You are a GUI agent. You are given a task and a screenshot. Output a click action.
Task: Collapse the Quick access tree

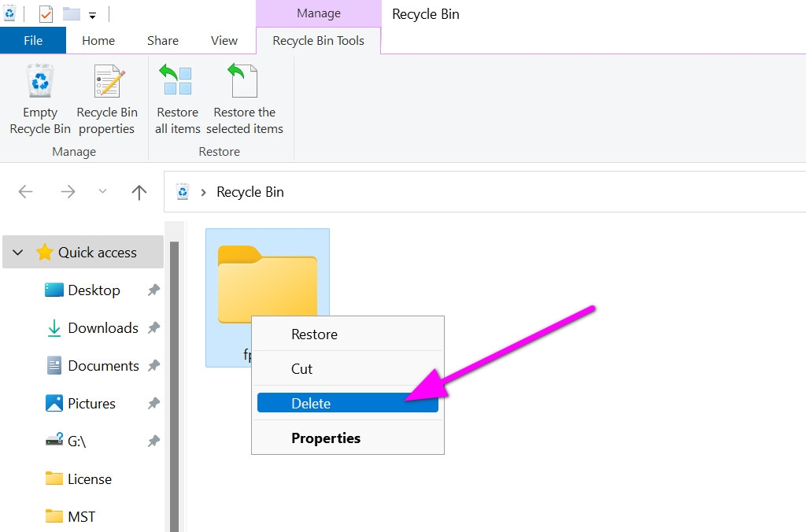point(17,252)
